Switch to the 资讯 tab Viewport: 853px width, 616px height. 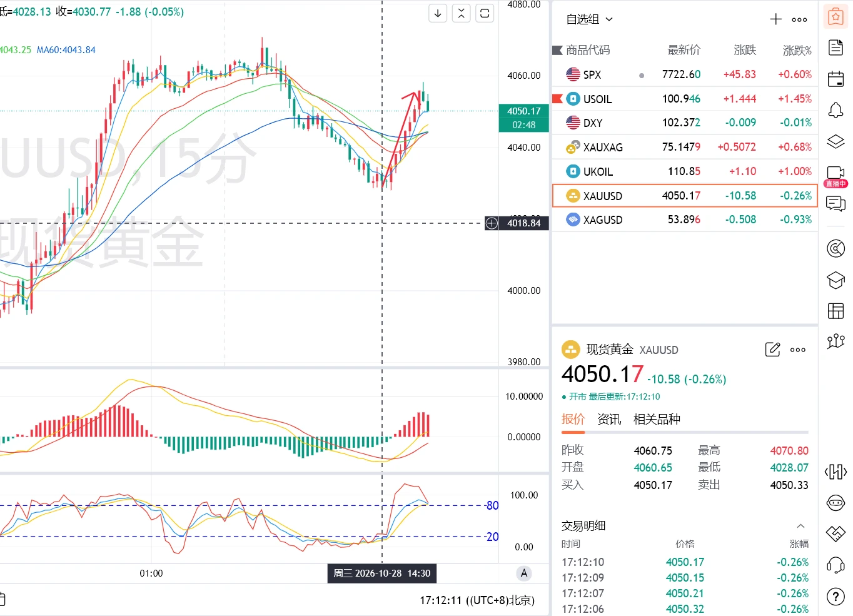tap(609, 419)
